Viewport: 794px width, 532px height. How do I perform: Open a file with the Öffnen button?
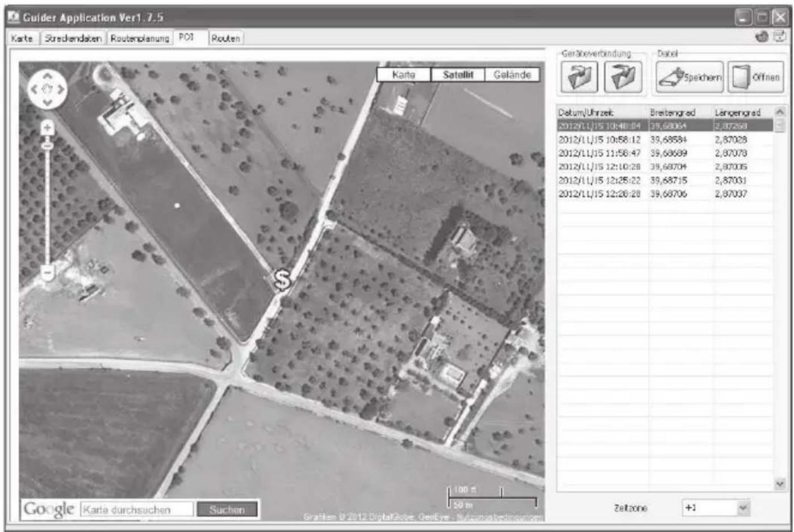756,77
